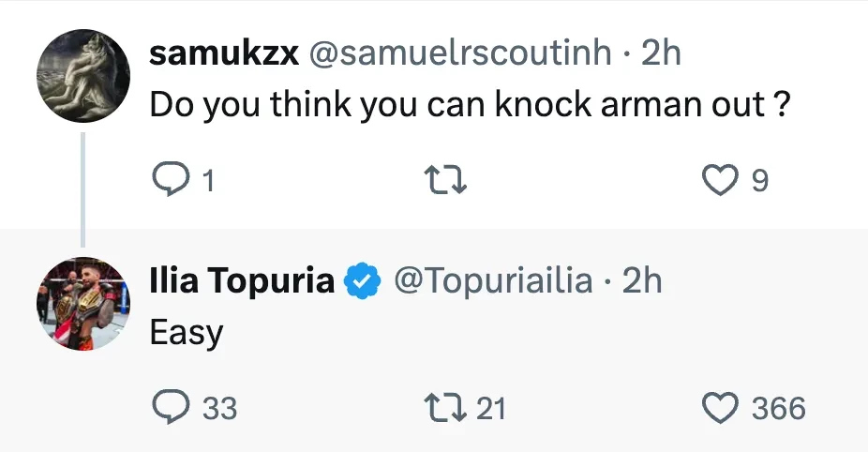Screen dimensions: 868x452
Task: Click the 2h timestamp on samukzx's tweet
Action: point(661,53)
